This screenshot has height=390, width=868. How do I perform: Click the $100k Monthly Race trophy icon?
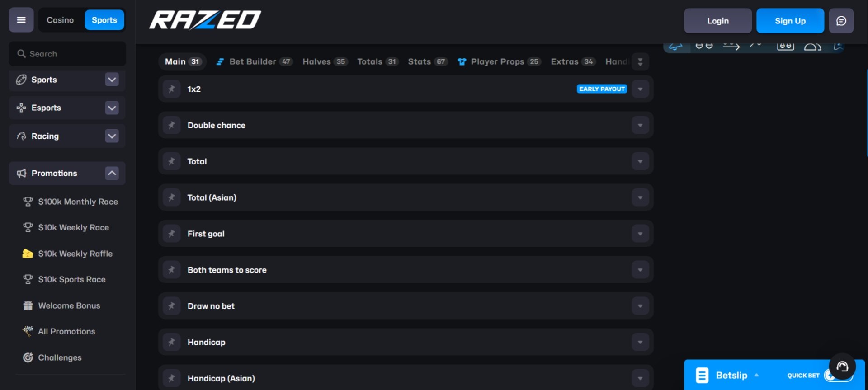coord(28,202)
